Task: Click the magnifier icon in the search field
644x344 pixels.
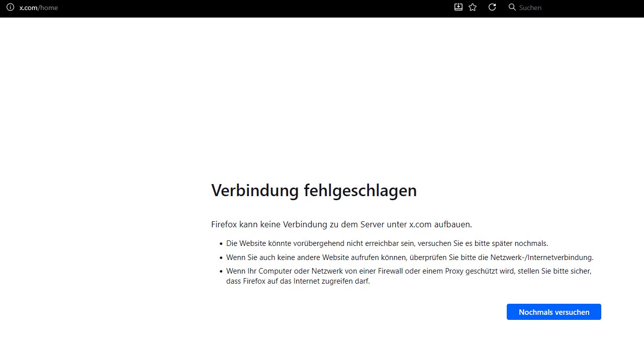Action: (x=512, y=8)
